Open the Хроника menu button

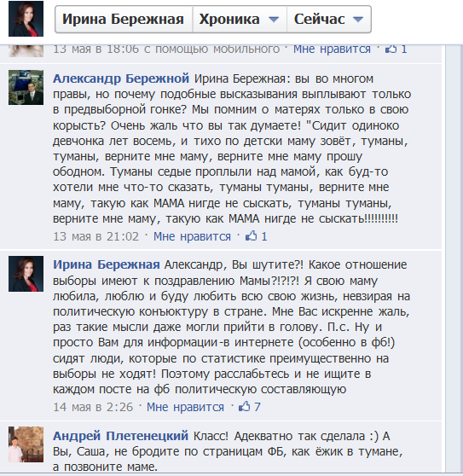(240, 19)
